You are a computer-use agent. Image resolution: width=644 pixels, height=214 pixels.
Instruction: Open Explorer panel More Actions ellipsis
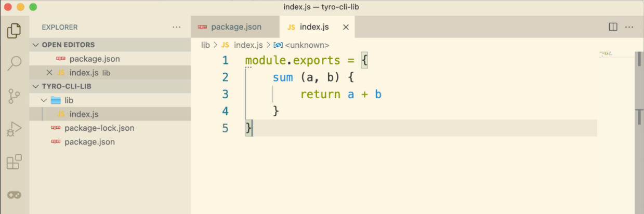pyautogui.click(x=176, y=27)
